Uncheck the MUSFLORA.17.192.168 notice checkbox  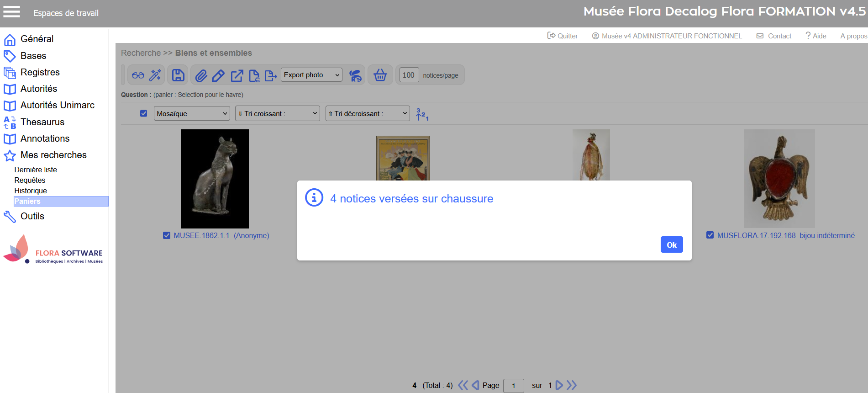coord(710,235)
